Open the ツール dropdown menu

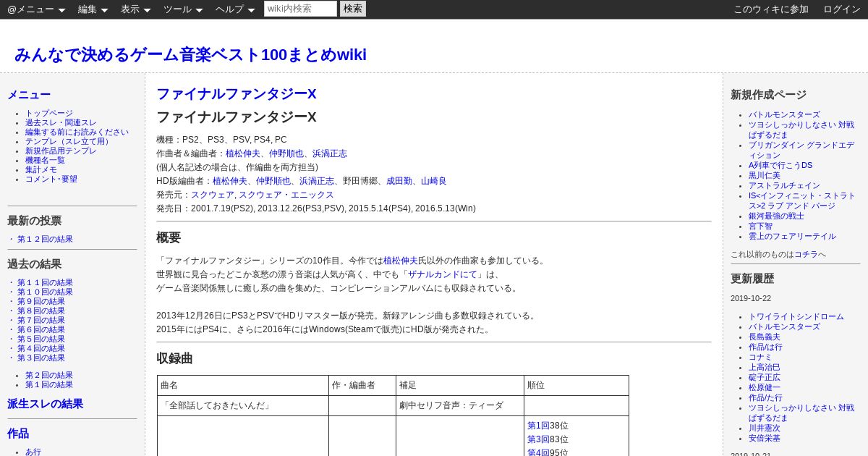(x=183, y=9)
